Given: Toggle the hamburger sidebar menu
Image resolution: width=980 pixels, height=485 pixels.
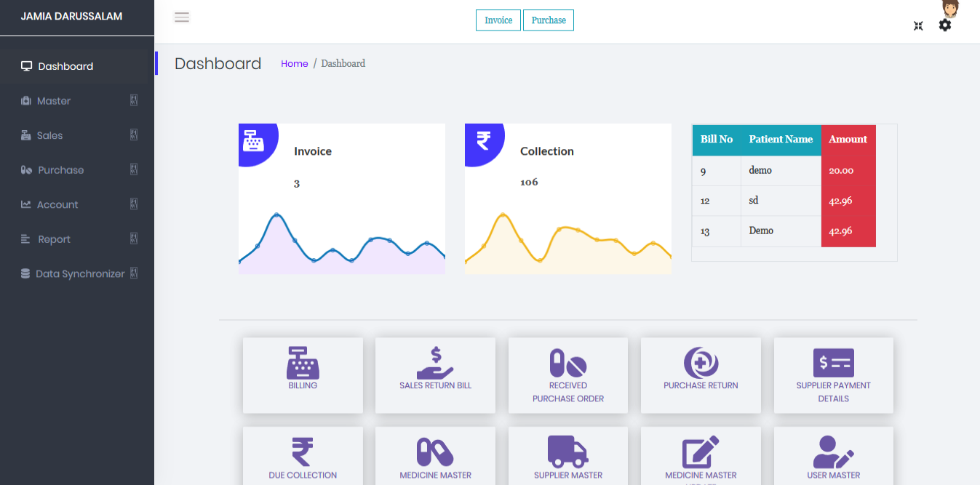Looking at the screenshot, I should (x=182, y=17).
